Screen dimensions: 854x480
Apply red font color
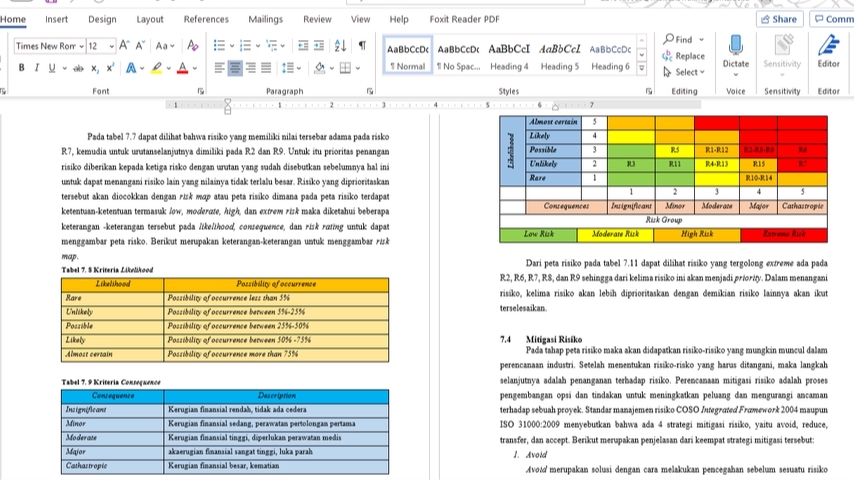click(x=182, y=68)
